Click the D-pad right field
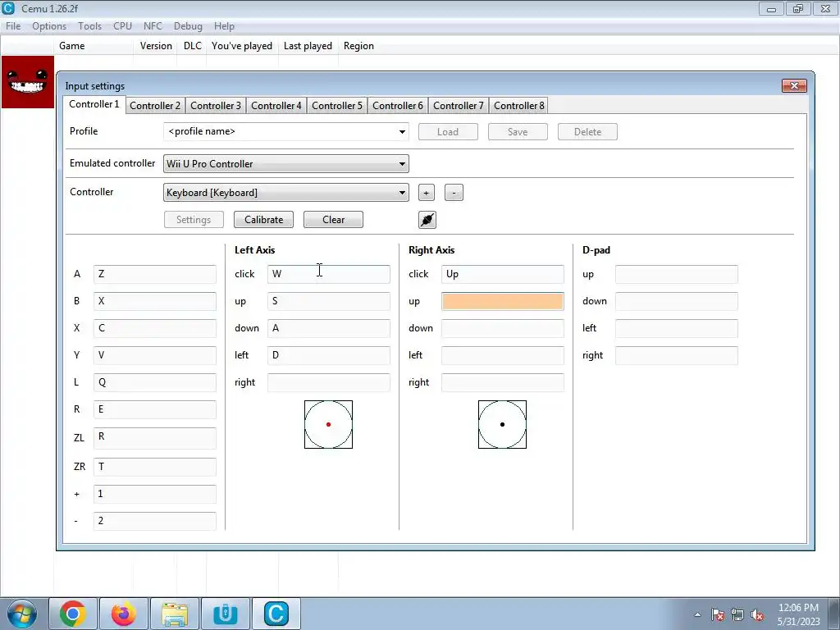The image size is (840, 630). (677, 355)
